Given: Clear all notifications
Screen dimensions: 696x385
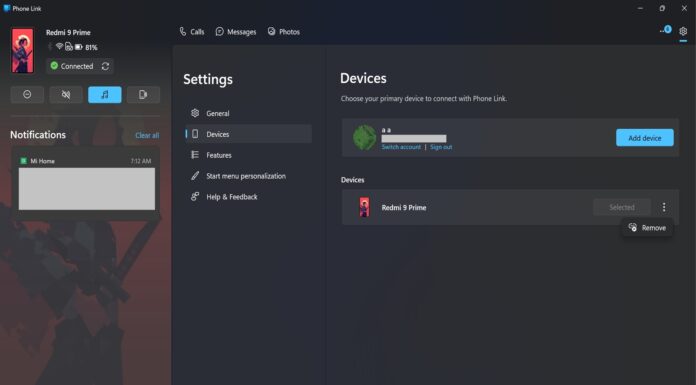Looking at the screenshot, I should (147, 135).
